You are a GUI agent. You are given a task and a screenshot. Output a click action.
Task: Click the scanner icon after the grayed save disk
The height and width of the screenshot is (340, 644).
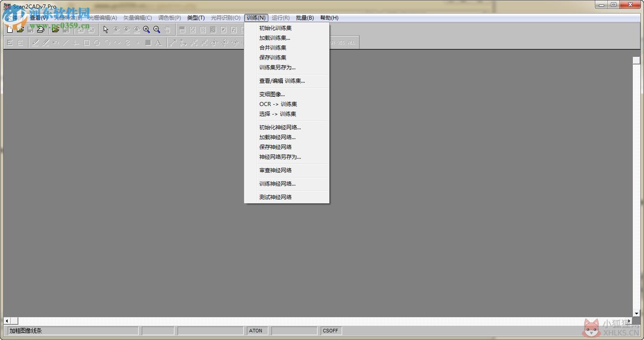pos(41,30)
